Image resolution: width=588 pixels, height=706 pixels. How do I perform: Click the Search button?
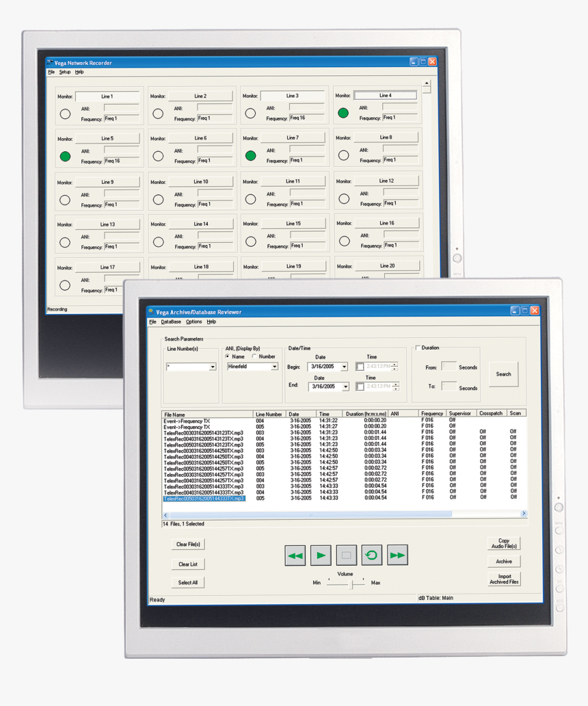[x=503, y=374]
